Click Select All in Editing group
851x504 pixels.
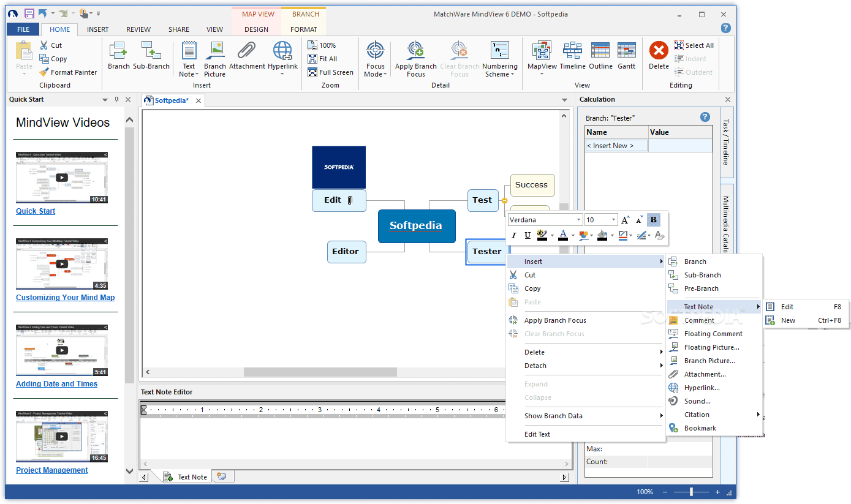pyautogui.click(x=694, y=45)
